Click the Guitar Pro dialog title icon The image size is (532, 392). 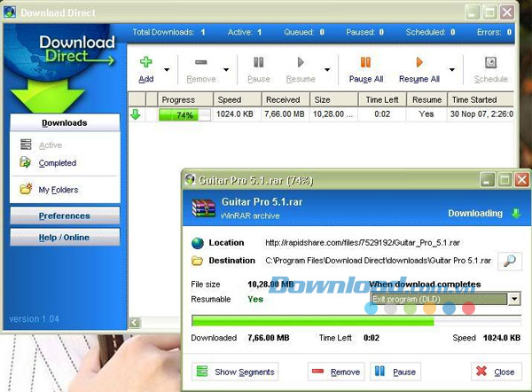coord(191,179)
